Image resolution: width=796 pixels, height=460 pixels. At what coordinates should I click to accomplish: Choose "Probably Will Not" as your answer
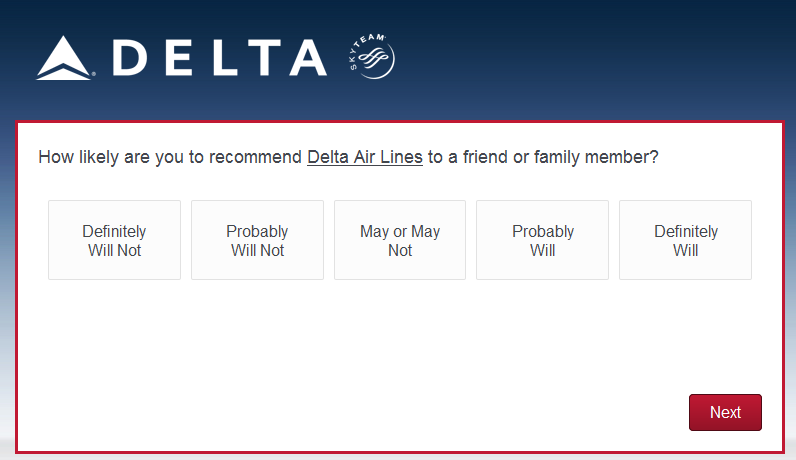257,240
